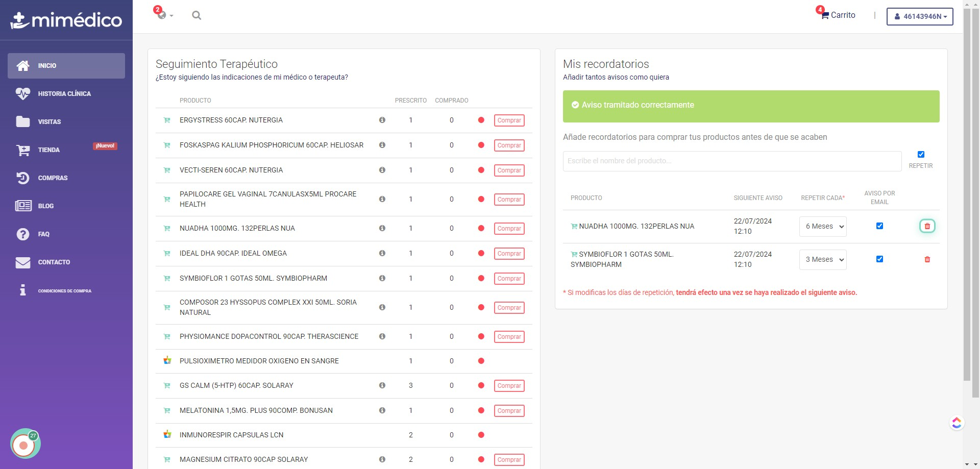Open the notifications globe icon
Viewport: 980px width, 469px height.
[161, 15]
